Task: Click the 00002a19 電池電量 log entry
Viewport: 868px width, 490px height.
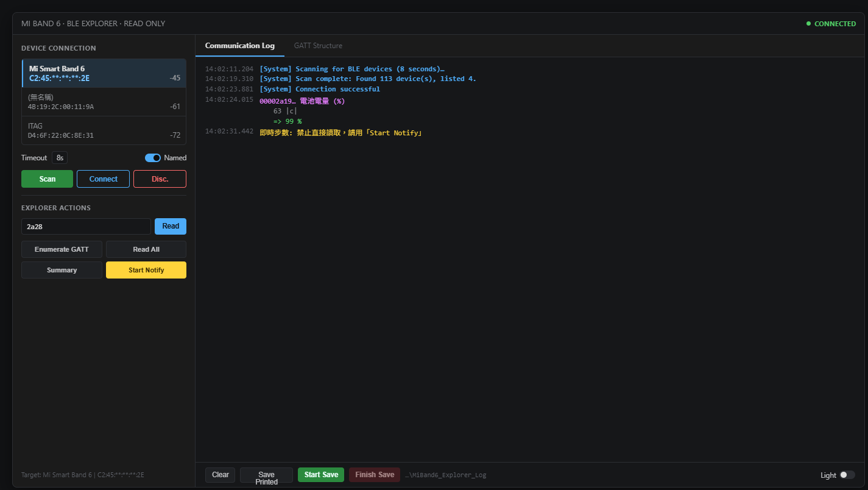Action: click(302, 101)
